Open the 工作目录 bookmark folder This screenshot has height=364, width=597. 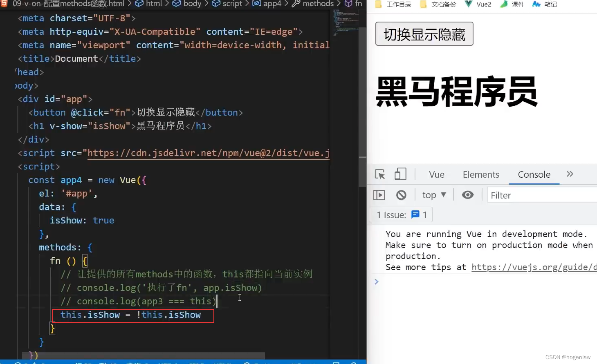pyautogui.click(x=393, y=4)
